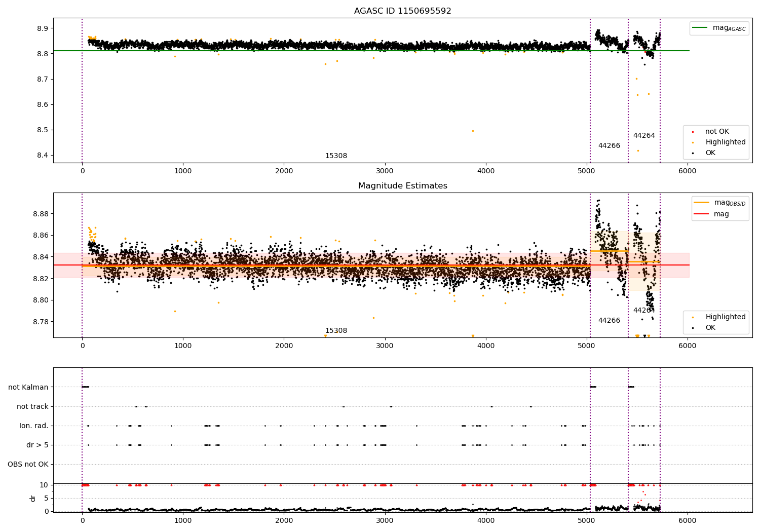Select the 'not OK' legend entry in top plot
This screenshot has width=760, height=532.
coord(717,132)
